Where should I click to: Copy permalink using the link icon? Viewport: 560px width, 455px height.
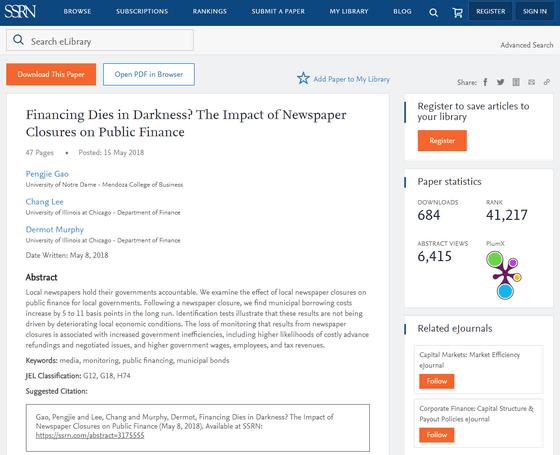[x=547, y=82]
